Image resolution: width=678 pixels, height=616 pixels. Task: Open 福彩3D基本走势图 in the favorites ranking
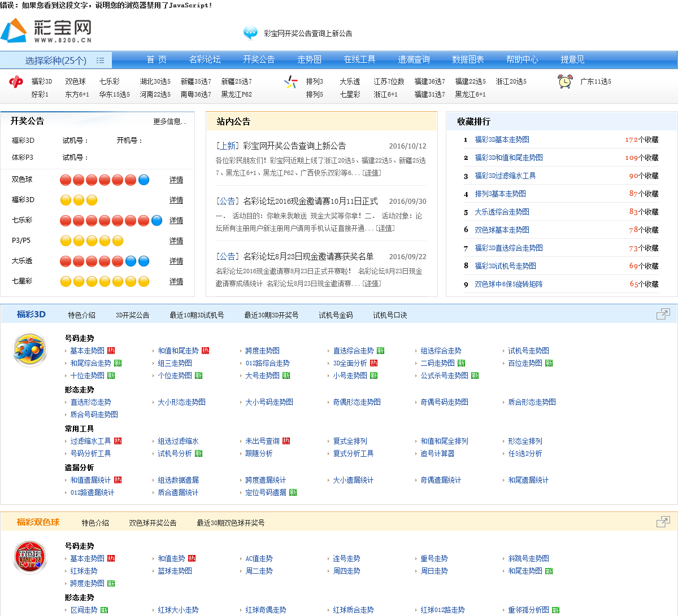502,139
